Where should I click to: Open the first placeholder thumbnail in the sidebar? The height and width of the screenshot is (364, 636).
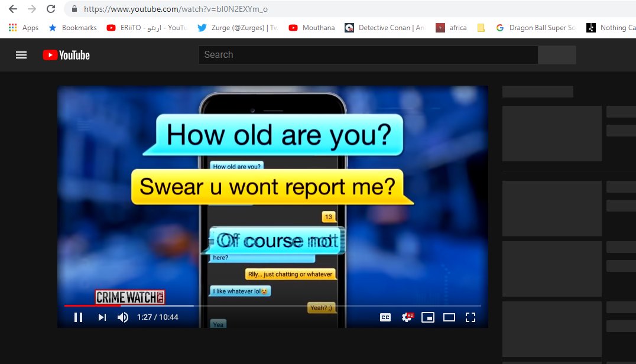pyautogui.click(x=551, y=134)
